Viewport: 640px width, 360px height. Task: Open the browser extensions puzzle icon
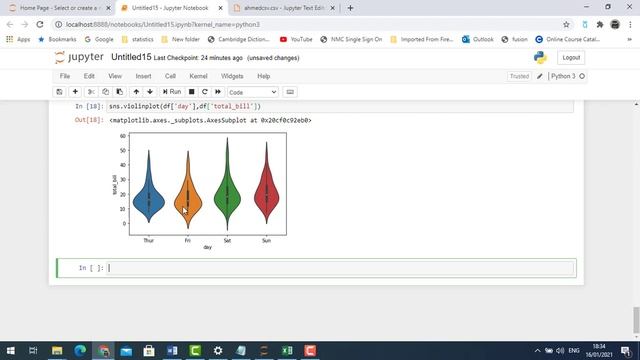tap(600, 24)
